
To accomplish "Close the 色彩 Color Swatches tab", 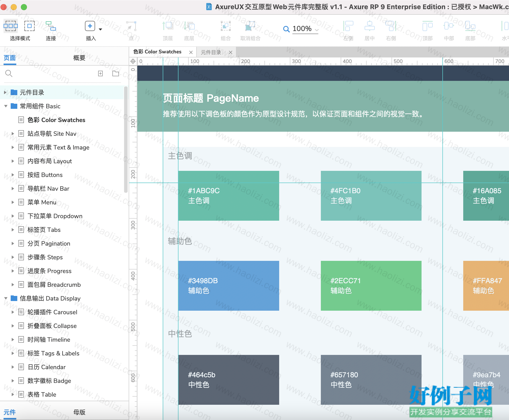I will (191, 52).
